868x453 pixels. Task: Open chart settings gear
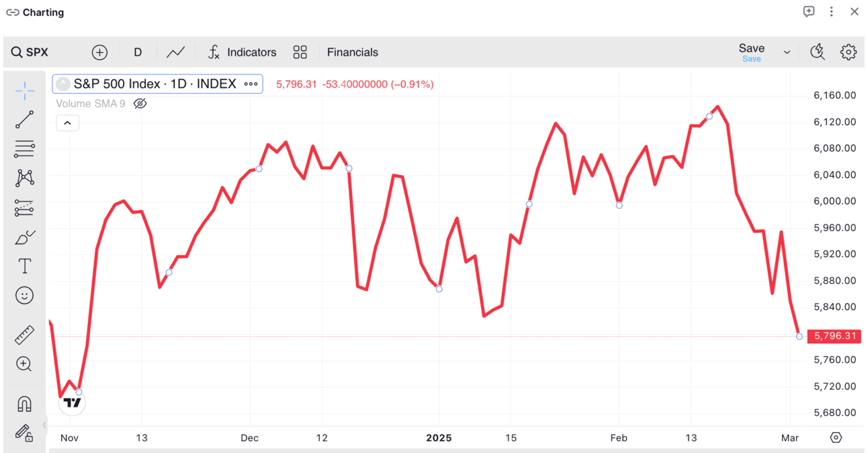(x=849, y=52)
